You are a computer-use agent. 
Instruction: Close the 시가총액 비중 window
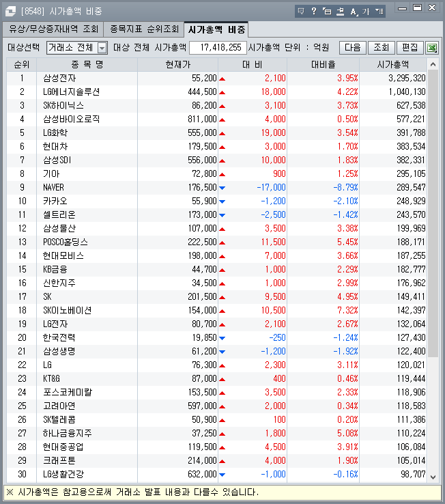click(432, 8)
